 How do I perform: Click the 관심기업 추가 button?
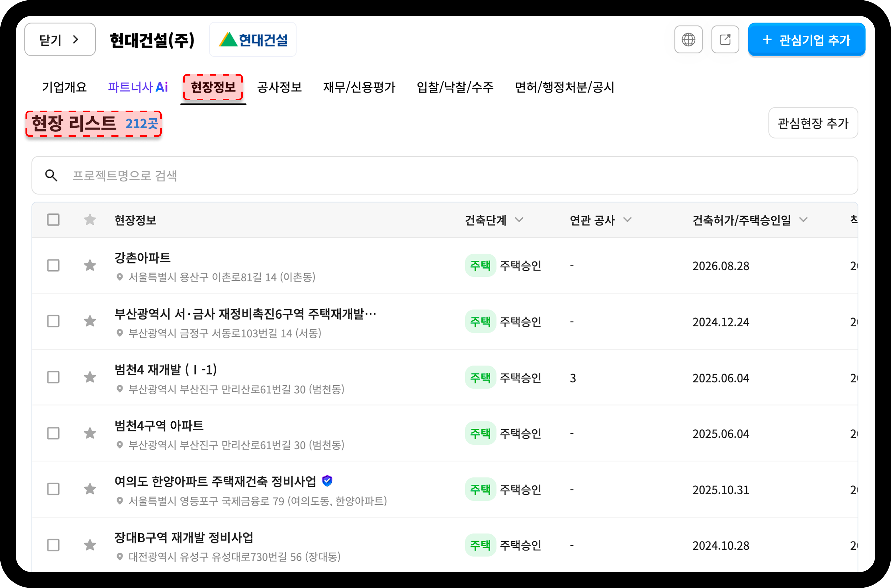coord(807,39)
